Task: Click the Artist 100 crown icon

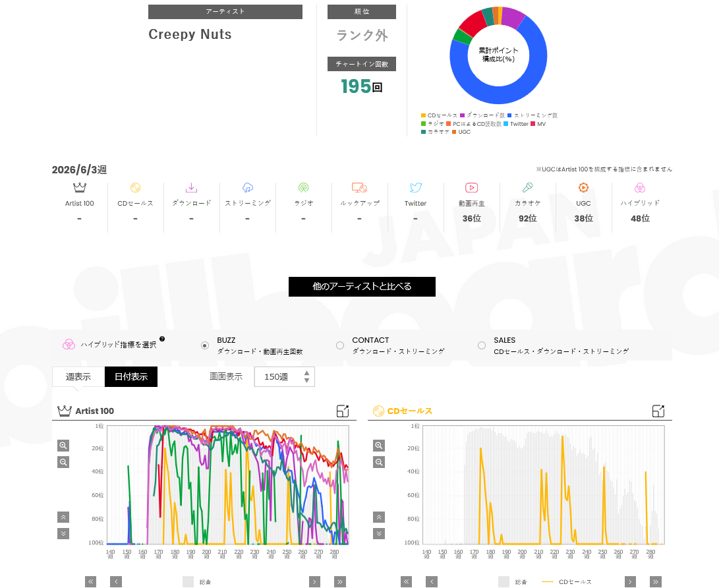Action: [79, 188]
